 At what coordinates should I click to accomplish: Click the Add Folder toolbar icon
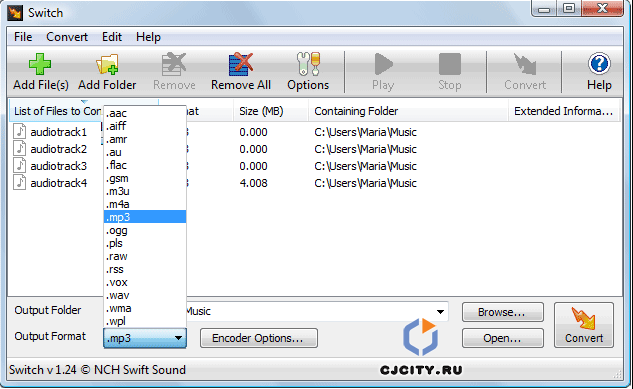tap(107, 65)
